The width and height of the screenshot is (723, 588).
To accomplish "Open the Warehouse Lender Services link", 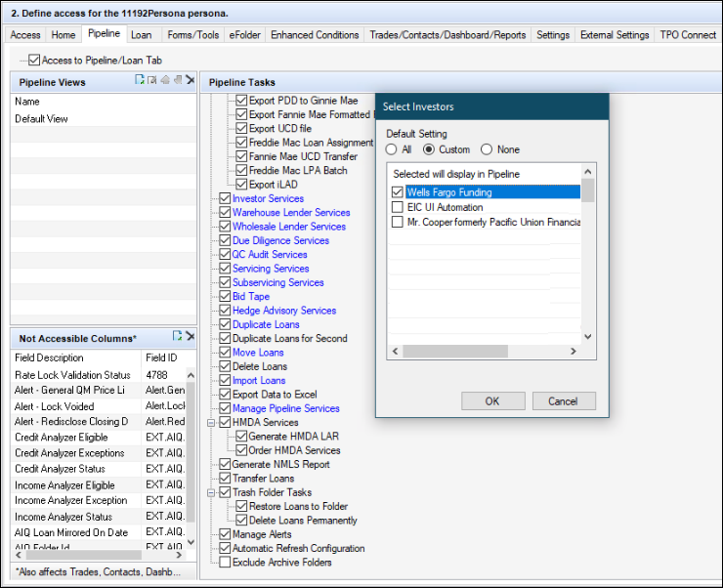I will [291, 212].
